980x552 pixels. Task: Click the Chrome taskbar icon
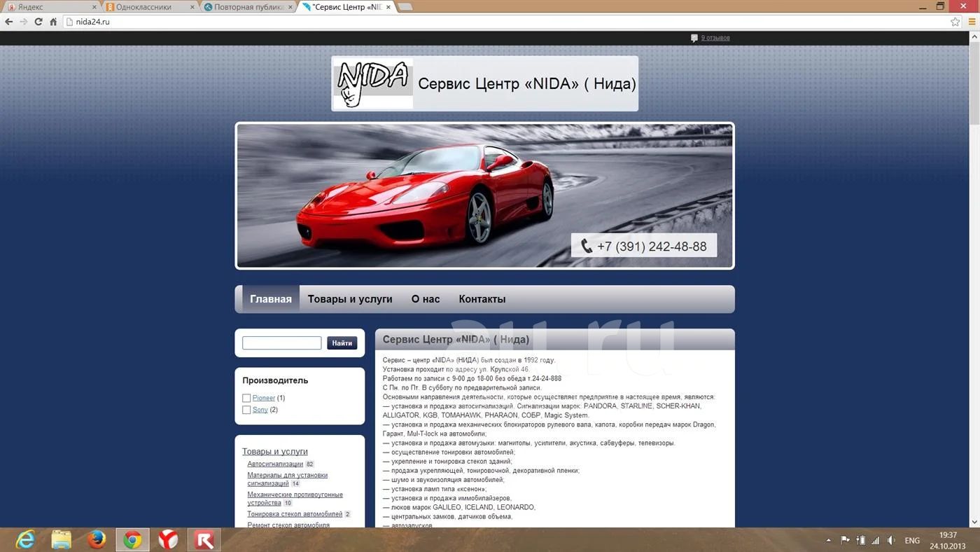tap(132, 539)
